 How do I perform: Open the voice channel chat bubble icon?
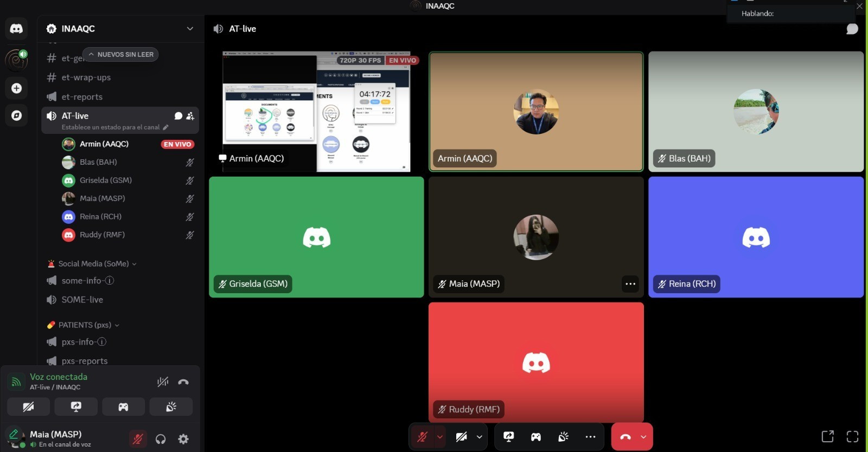click(852, 29)
